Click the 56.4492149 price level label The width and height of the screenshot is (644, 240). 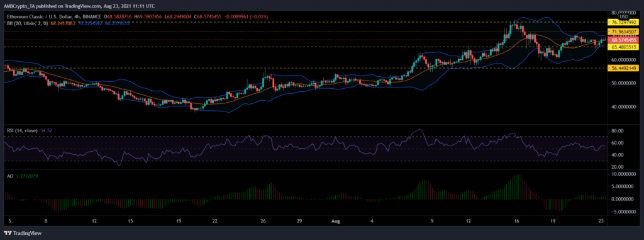coord(624,68)
